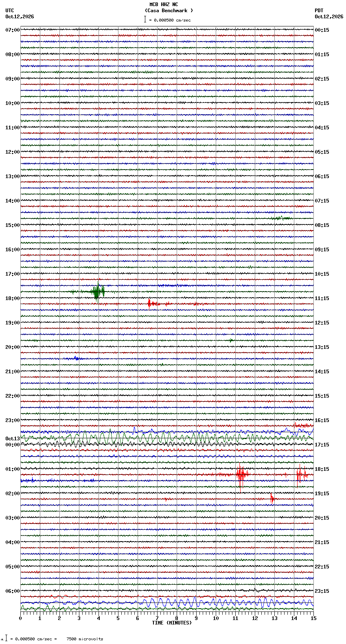Screen dimensions: 346x644
Task: Click the 05:00 UTC time label
Action: (x=13, y=567)
